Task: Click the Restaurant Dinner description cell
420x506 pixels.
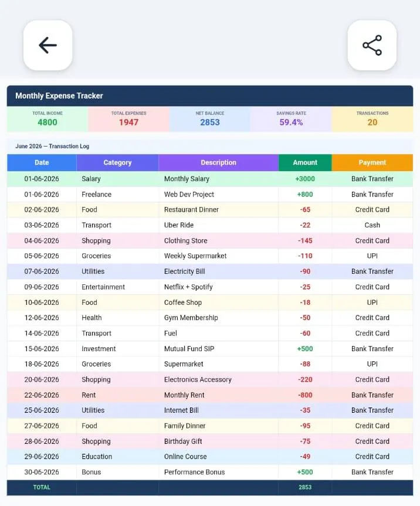Action: (x=219, y=210)
